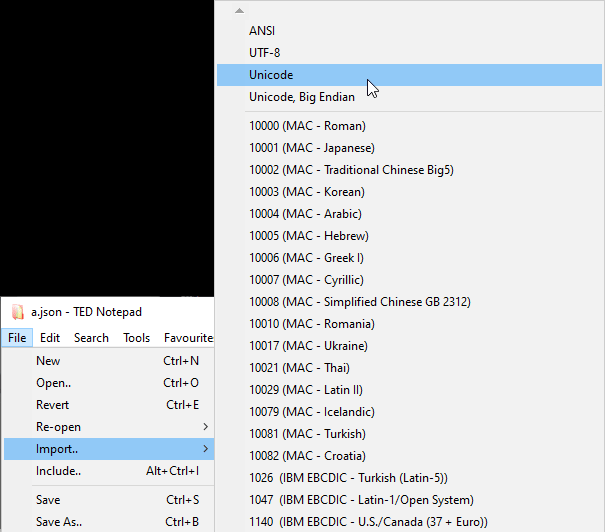Click Revert in the File menu

tap(53, 405)
